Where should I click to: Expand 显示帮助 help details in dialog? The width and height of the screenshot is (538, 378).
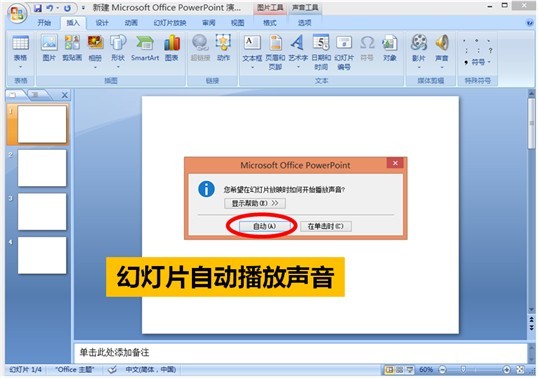click(x=255, y=203)
